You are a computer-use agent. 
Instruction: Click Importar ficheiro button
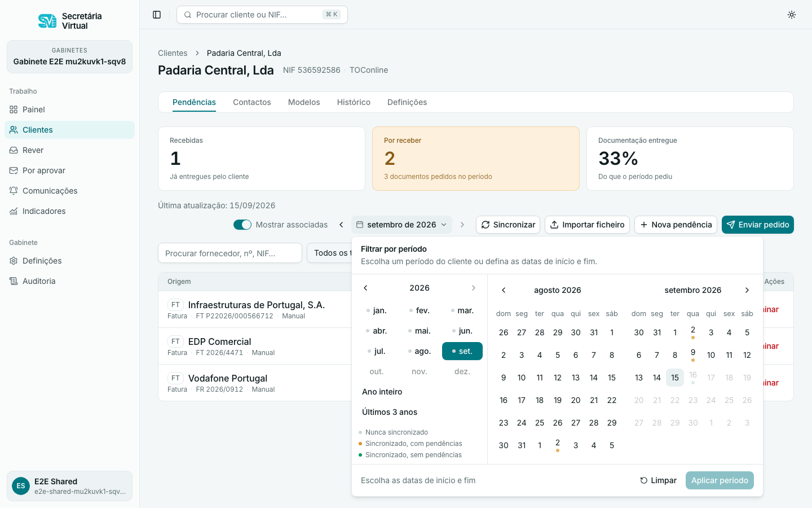(588, 225)
